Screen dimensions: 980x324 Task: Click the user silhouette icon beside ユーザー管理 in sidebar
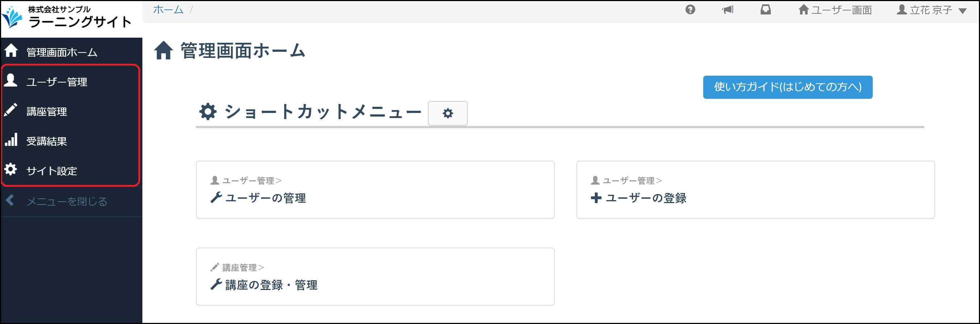(x=11, y=81)
